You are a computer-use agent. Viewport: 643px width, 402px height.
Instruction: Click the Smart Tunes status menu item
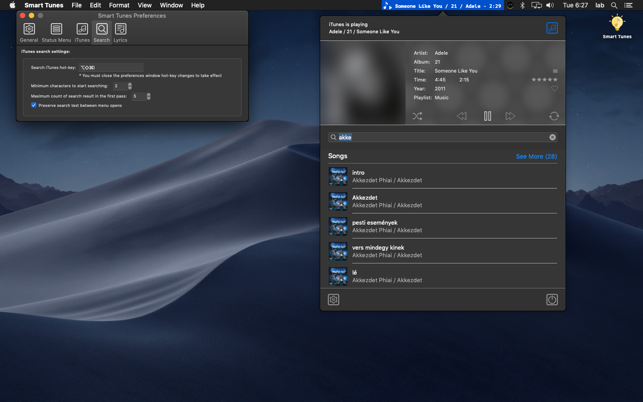(442, 5)
